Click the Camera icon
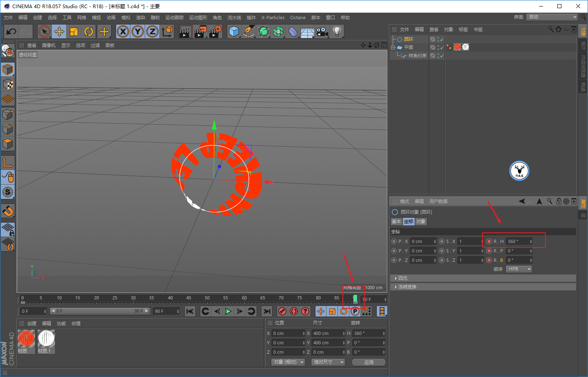This screenshot has width=588, height=377. [x=322, y=31]
